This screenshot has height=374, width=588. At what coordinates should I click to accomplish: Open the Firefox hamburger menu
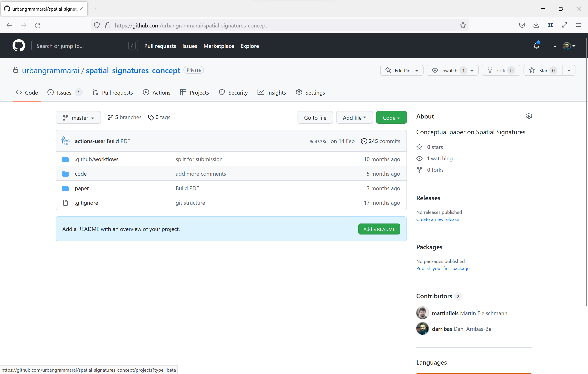(x=578, y=25)
